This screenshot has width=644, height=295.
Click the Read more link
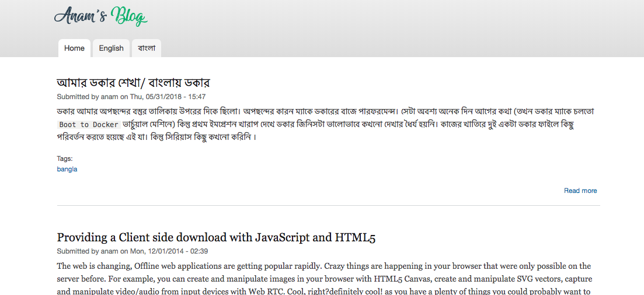pyautogui.click(x=580, y=191)
